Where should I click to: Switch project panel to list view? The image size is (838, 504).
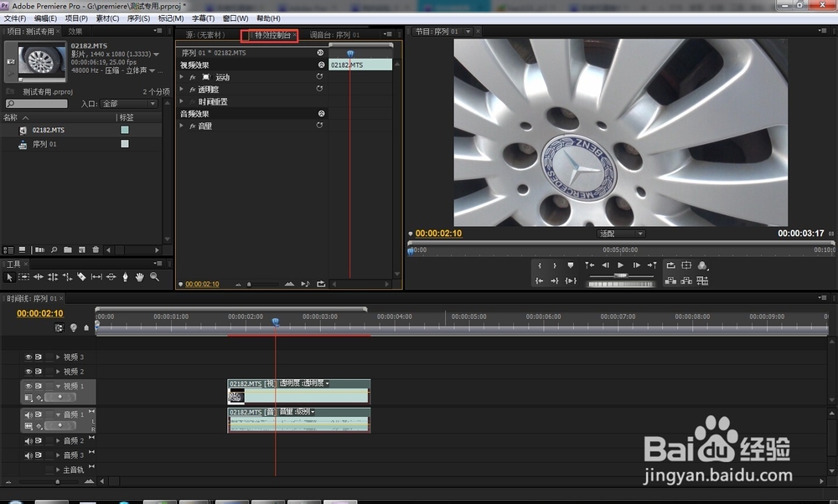click(x=8, y=249)
